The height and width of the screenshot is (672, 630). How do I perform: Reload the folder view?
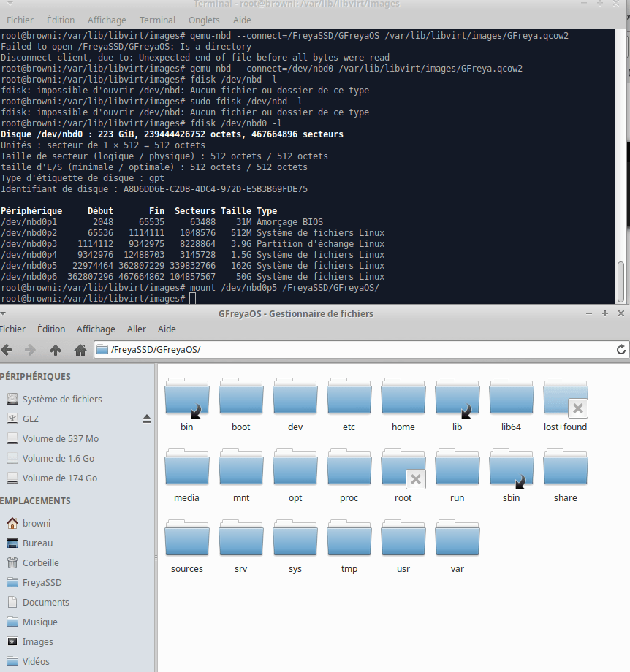click(x=620, y=350)
